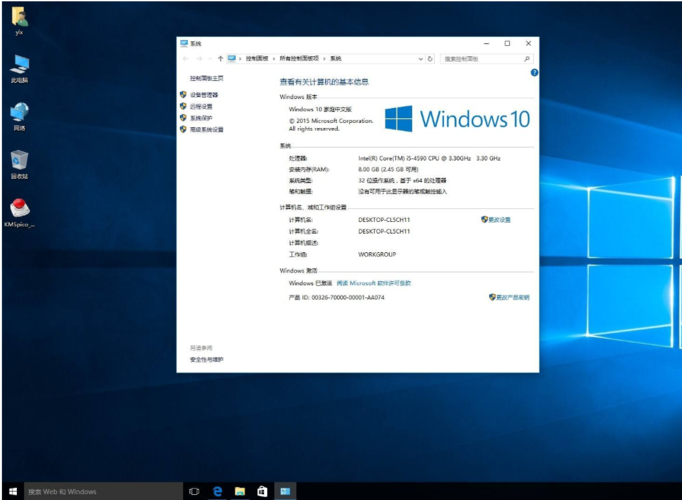Open the ylx user folder desktop icon
The width and height of the screenshot is (682, 500).
pos(19,21)
